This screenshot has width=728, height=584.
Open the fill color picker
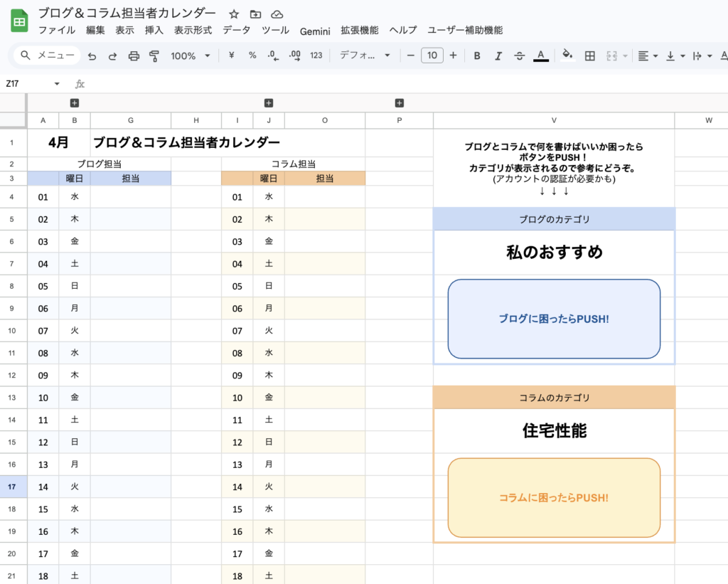click(567, 55)
